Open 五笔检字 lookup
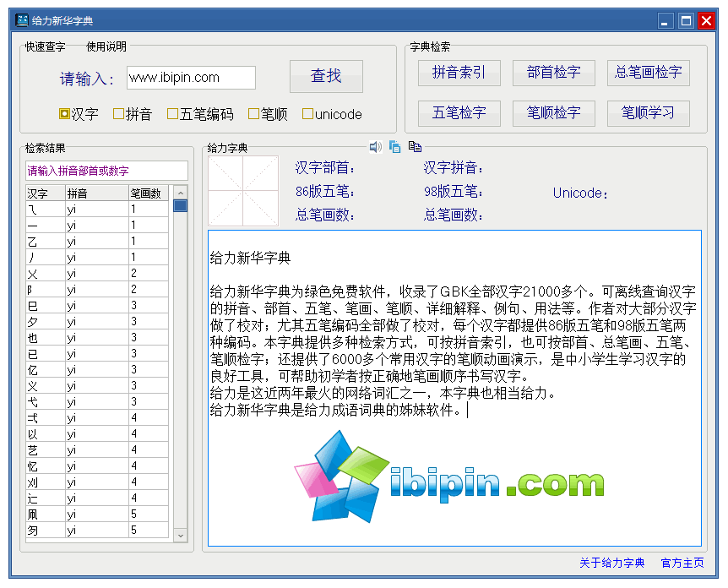 tap(459, 113)
